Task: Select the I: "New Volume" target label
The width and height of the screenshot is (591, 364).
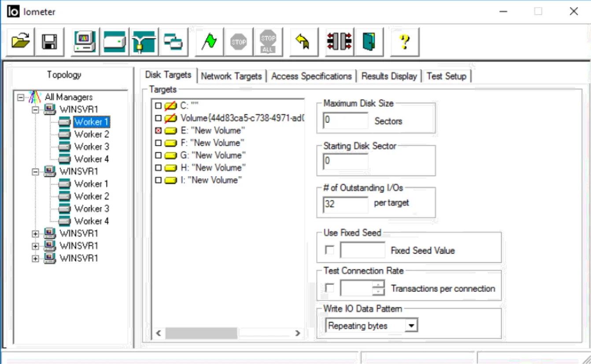Action: pyautogui.click(x=211, y=180)
